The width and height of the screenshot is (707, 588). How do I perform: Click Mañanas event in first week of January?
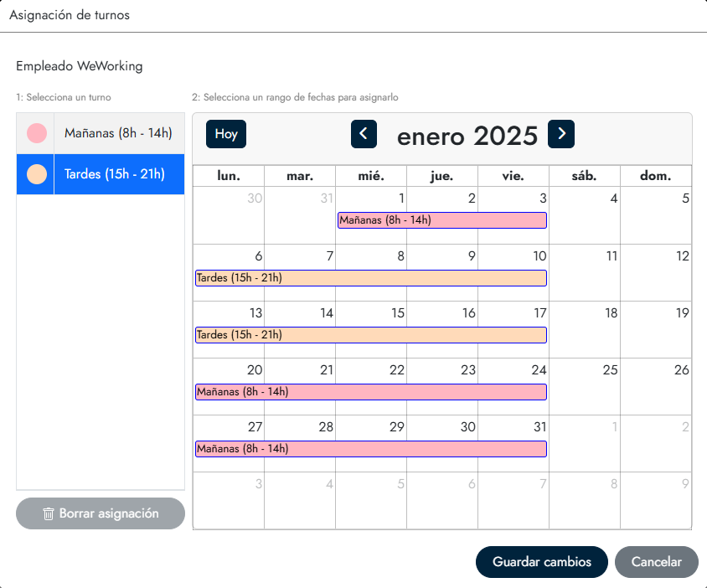[442, 220]
